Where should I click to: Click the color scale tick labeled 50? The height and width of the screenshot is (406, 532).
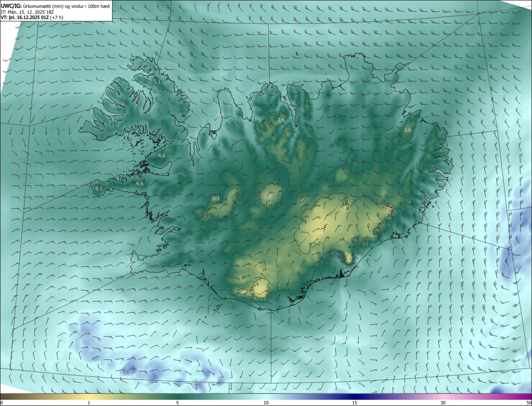point(529,403)
